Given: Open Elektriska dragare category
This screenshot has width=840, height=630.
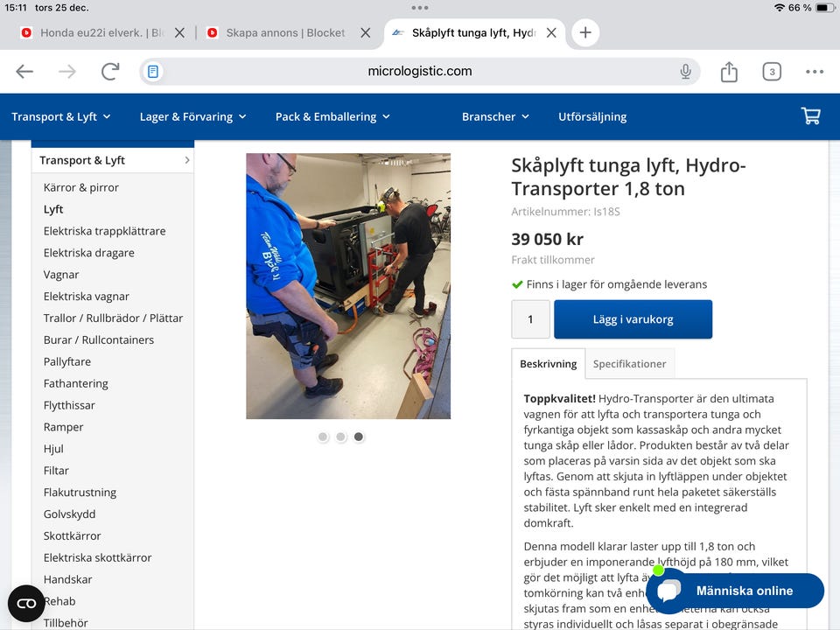Looking at the screenshot, I should pos(89,253).
